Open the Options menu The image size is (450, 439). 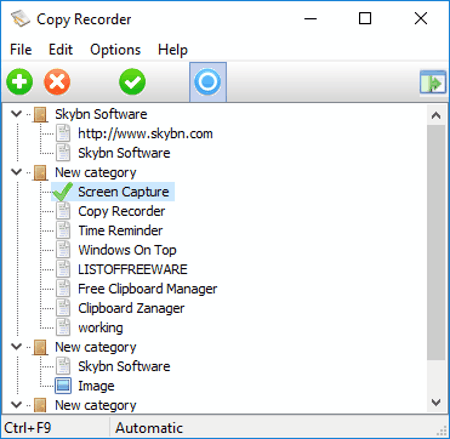coord(115,50)
